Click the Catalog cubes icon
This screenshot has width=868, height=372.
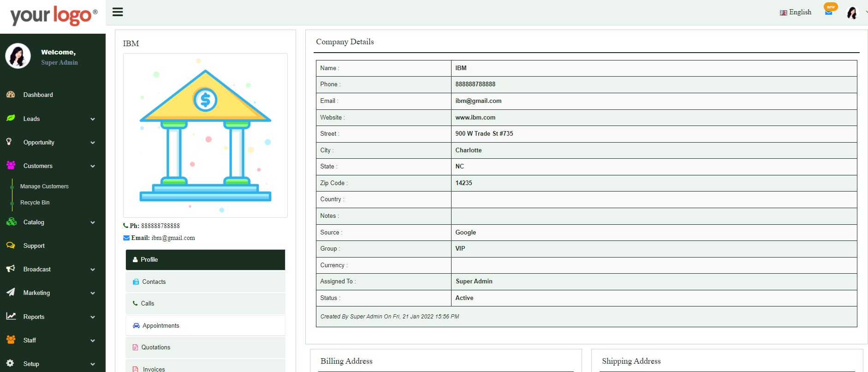click(12, 222)
